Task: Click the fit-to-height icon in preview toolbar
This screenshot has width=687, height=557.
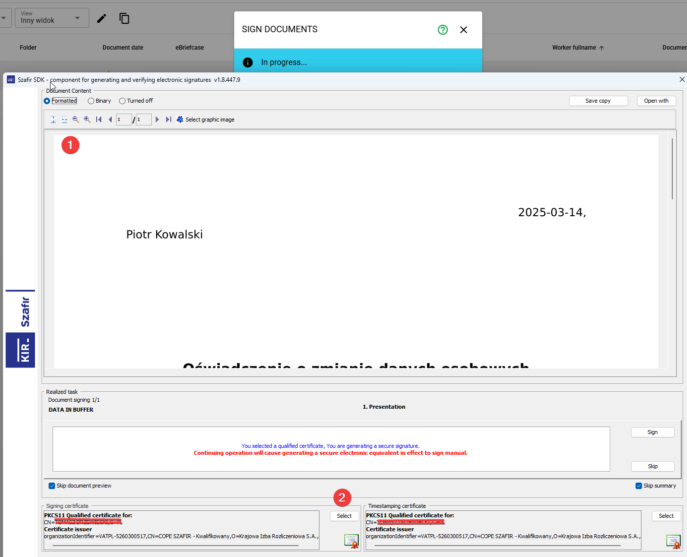Action: (x=53, y=120)
